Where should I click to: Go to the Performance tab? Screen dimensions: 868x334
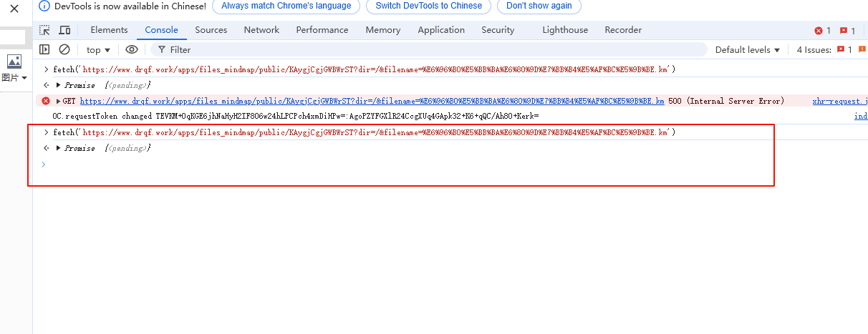tap(322, 30)
